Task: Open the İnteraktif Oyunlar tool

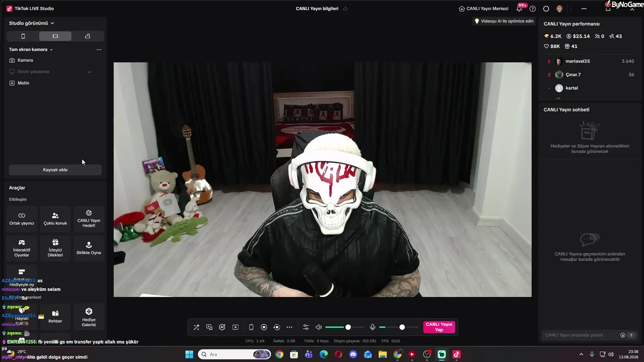Action: click(x=22, y=248)
